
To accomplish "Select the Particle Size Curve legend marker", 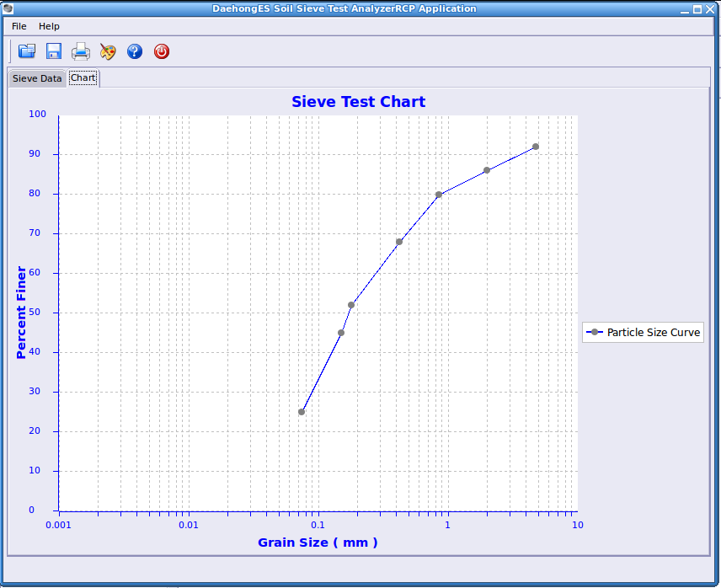I will click(595, 332).
